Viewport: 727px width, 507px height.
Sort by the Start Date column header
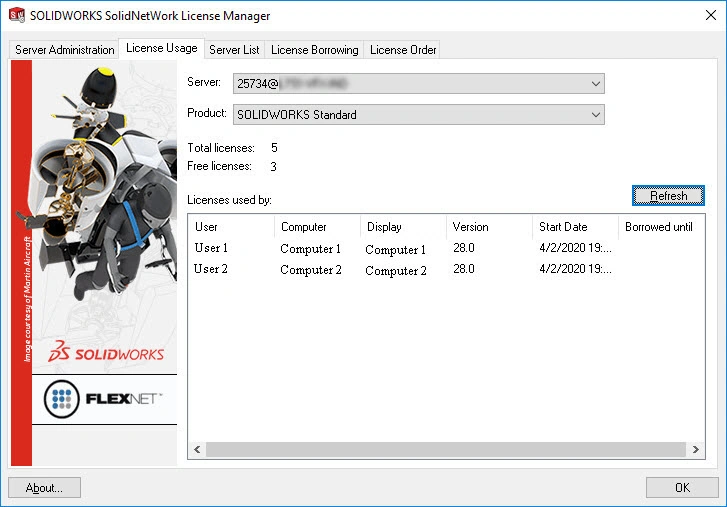(x=575, y=227)
